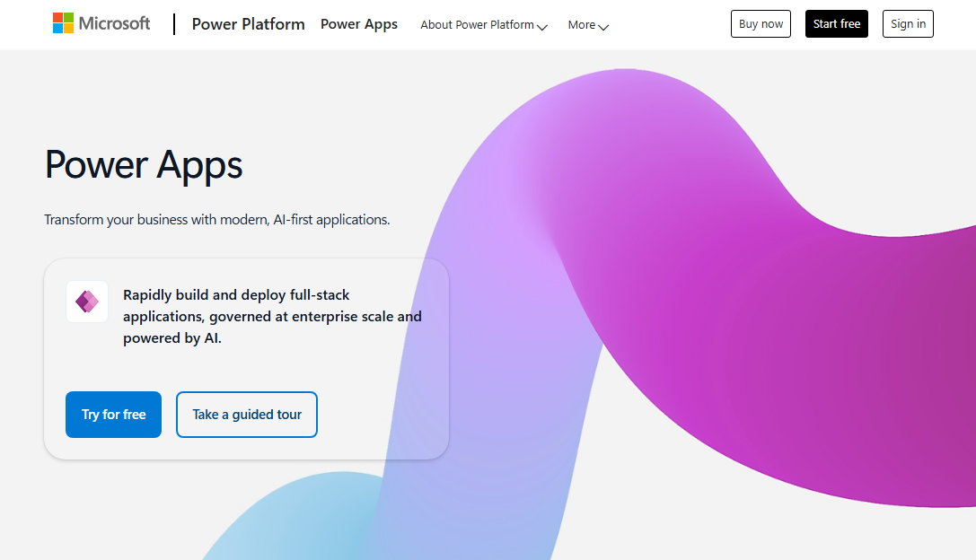Expand the About Power Platform menu
This screenshot has width=976, height=560.
point(484,25)
